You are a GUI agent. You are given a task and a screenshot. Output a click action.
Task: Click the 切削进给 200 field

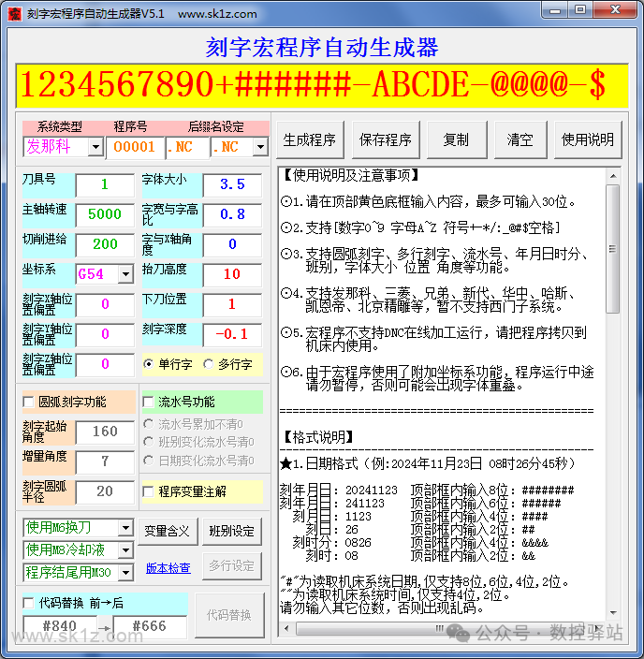[x=105, y=244]
